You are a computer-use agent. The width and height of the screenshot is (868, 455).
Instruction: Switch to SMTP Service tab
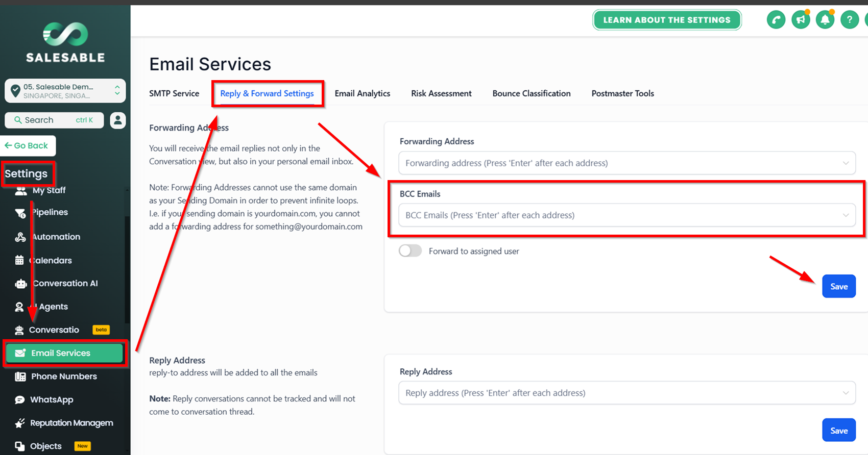click(174, 93)
